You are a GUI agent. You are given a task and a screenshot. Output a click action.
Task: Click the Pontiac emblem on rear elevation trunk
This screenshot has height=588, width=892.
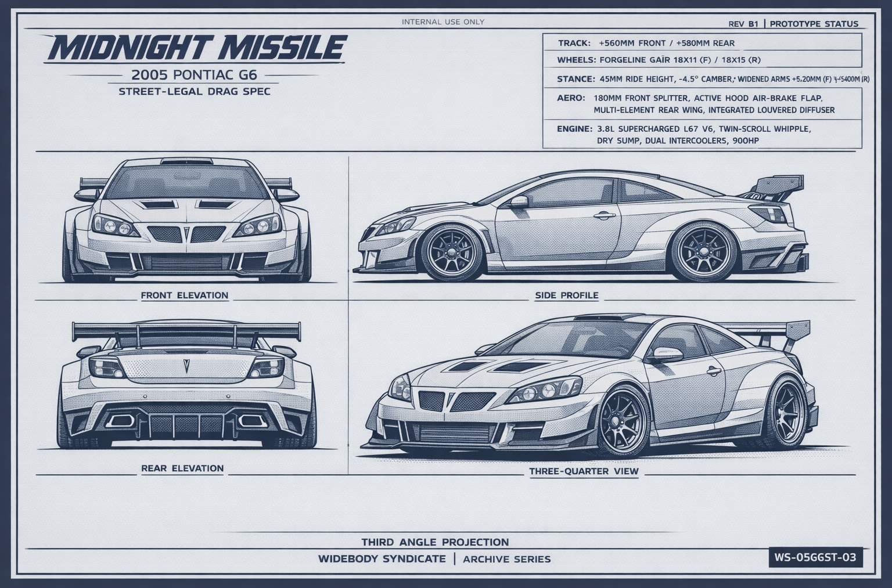click(x=187, y=365)
